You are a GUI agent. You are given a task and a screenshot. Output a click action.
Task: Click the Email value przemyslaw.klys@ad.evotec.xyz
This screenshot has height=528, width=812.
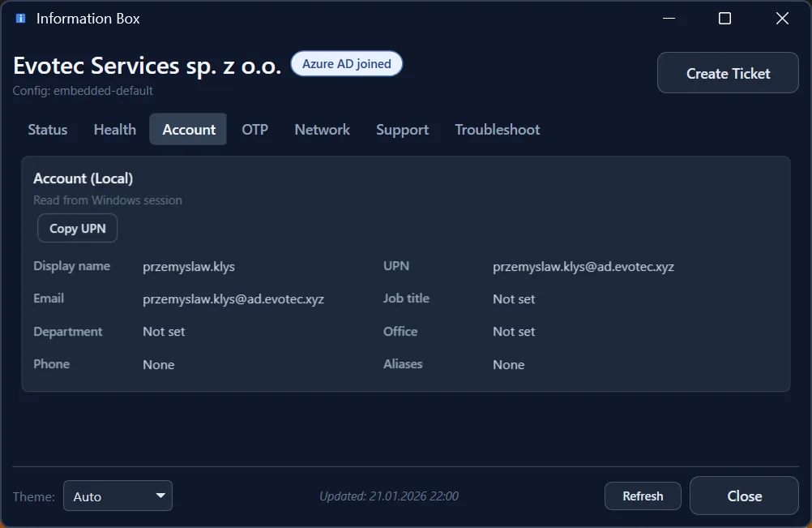click(233, 299)
